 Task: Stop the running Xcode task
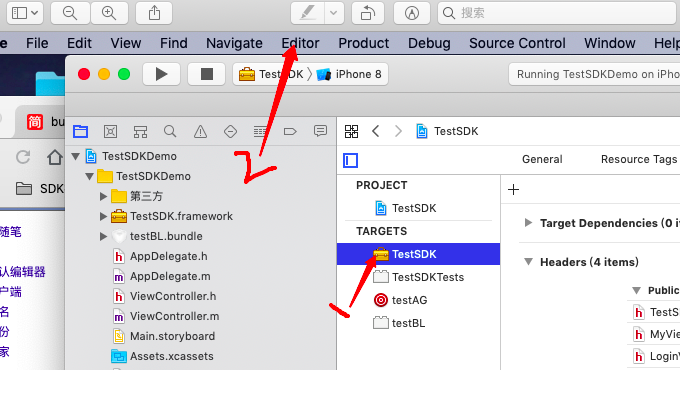(x=206, y=74)
